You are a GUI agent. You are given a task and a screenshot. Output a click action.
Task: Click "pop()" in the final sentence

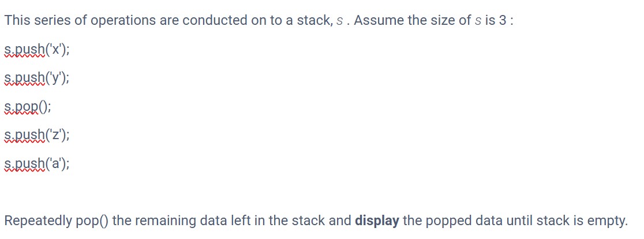click(93, 221)
